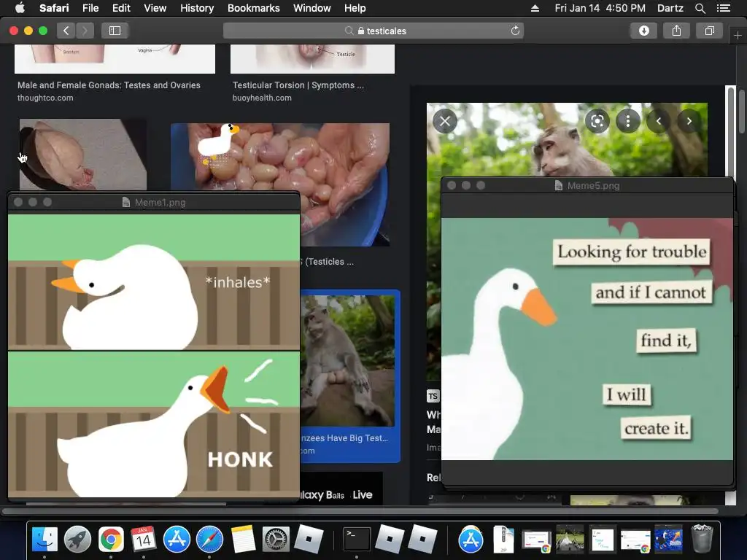Open the Help menu

355,8
